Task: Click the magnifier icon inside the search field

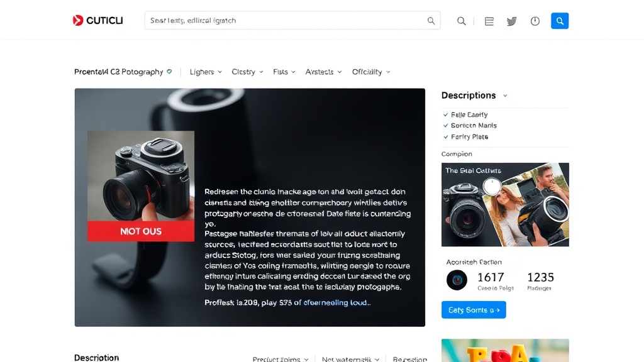Action: pyautogui.click(x=431, y=21)
